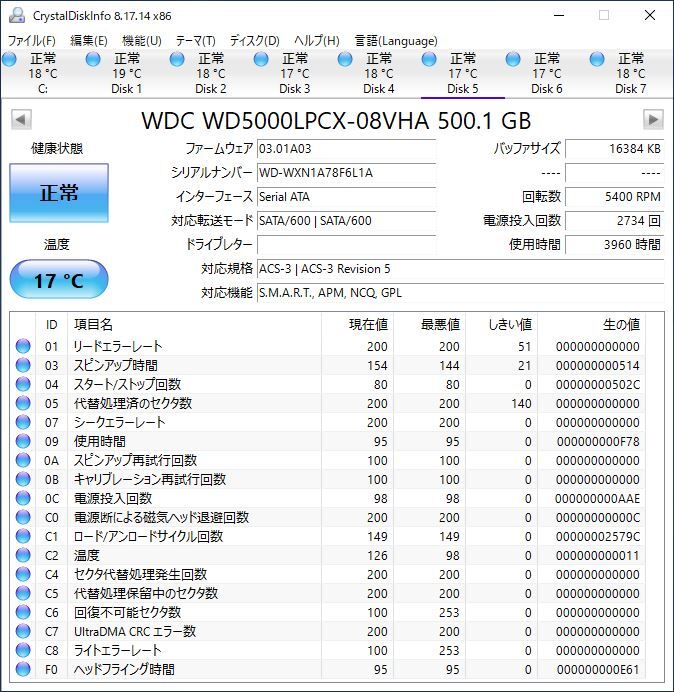The width and height of the screenshot is (674, 692).
Task: Switch to Disk 1 tab
Action: coord(127,73)
